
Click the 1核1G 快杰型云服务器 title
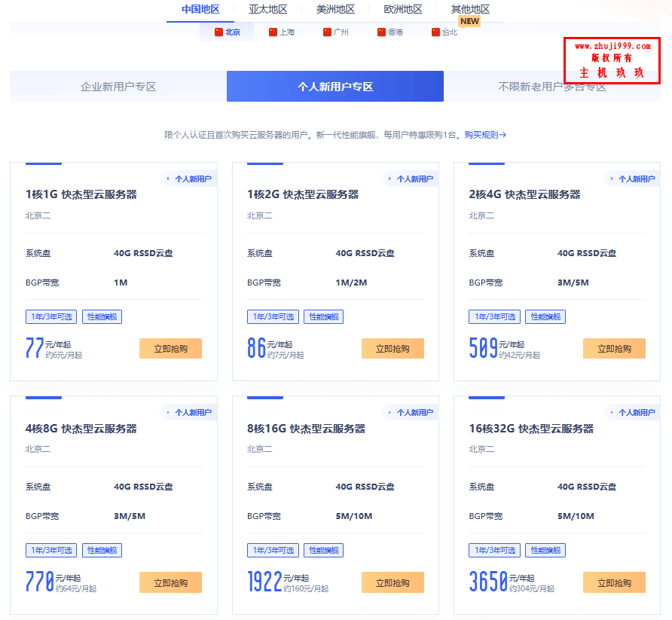(81, 194)
